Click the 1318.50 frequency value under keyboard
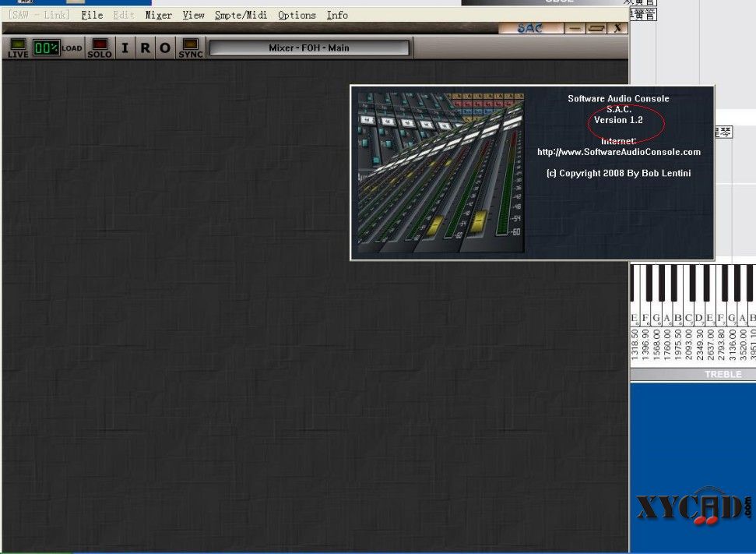The image size is (756, 554). coord(635,344)
